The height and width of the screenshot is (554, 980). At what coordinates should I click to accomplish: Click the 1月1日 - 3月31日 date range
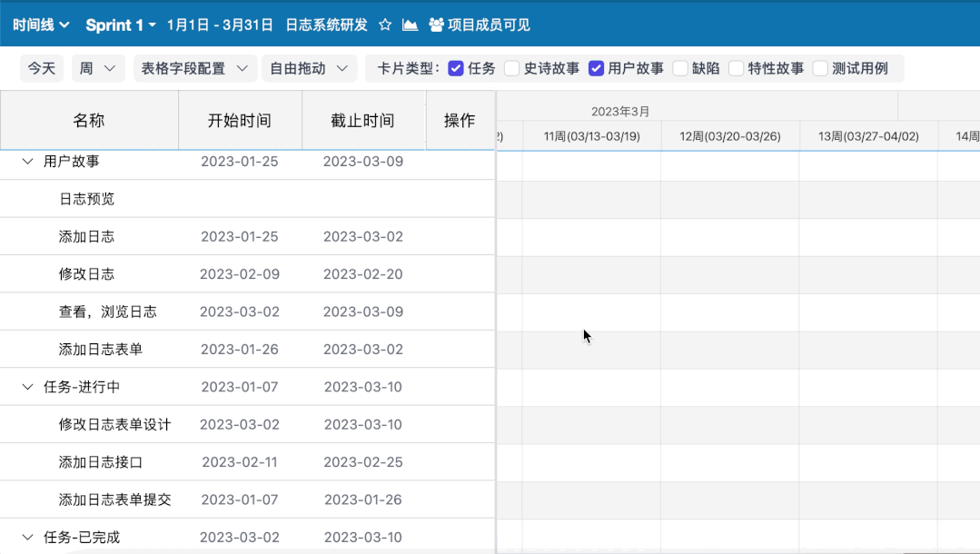220,25
